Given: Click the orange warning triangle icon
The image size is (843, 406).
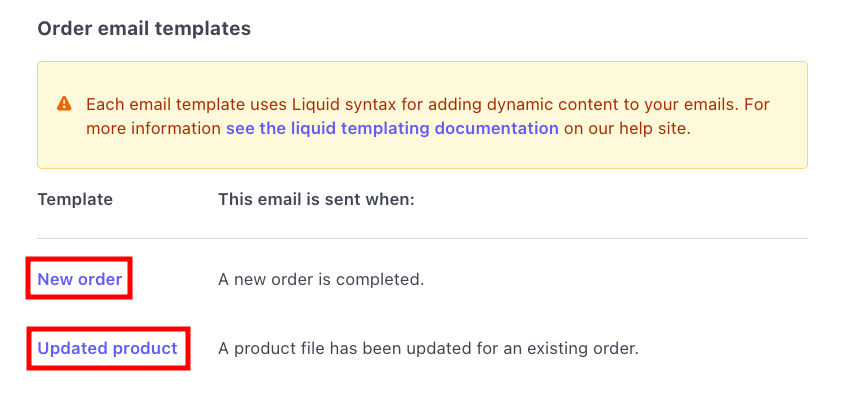Looking at the screenshot, I should (65, 103).
